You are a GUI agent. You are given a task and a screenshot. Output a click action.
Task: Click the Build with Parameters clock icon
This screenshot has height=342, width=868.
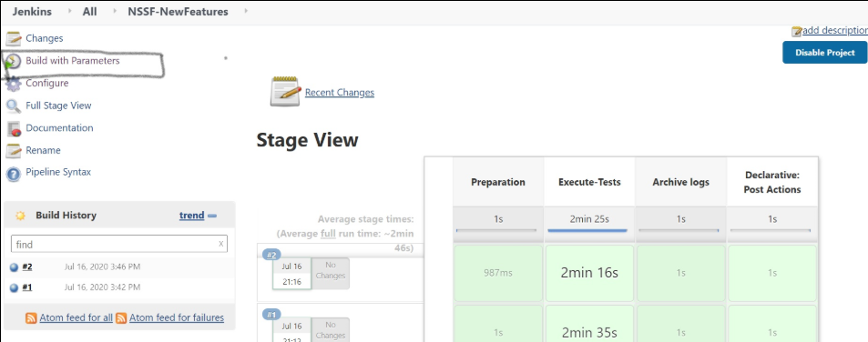coord(14,61)
